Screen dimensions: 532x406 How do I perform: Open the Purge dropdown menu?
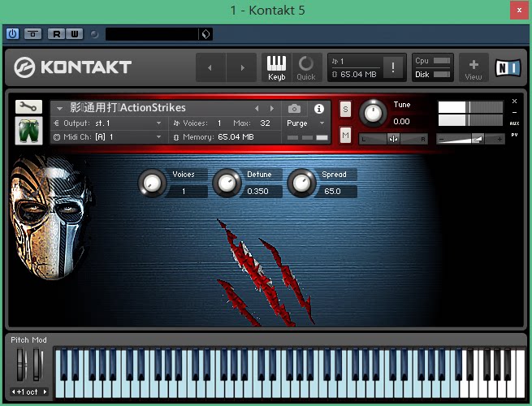pyautogui.click(x=306, y=123)
